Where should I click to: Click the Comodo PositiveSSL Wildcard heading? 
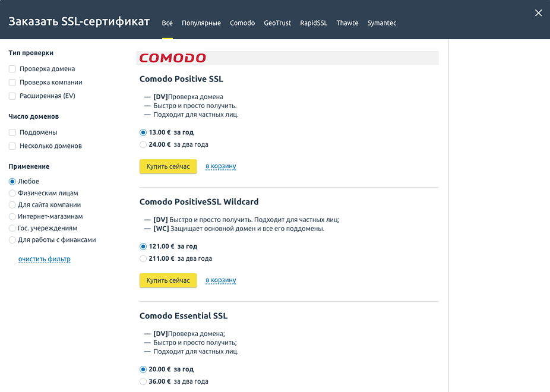pyautogui.click(x=199, y=202)
